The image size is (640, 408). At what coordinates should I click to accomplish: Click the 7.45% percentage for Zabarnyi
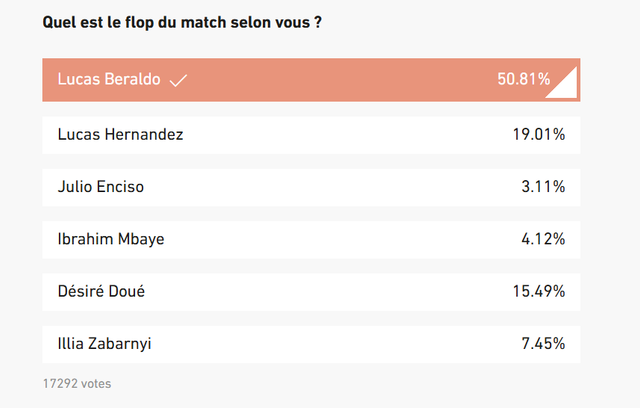(543, 344)
